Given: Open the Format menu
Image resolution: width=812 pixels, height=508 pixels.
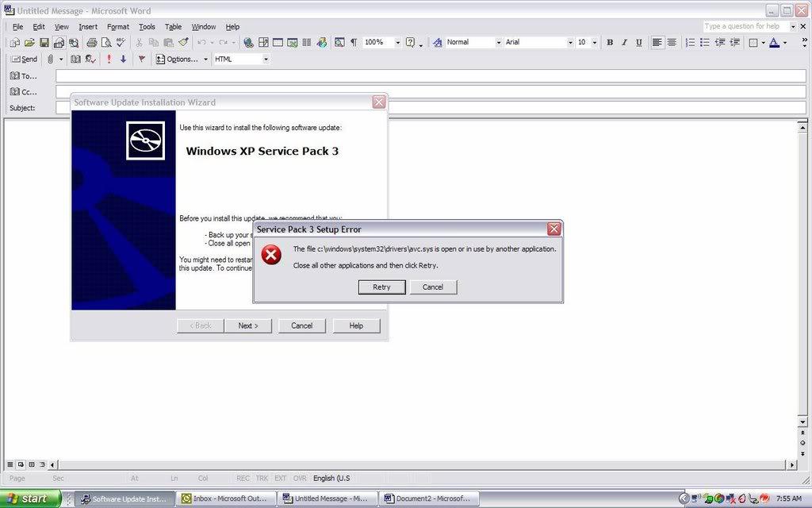Looking at the screenshot, I should coord(118,26).
